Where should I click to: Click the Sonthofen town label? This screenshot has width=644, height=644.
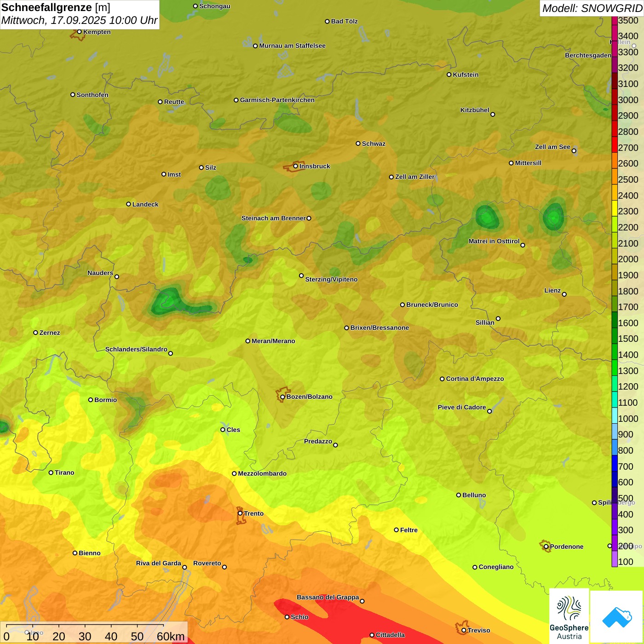coord(92,95)
